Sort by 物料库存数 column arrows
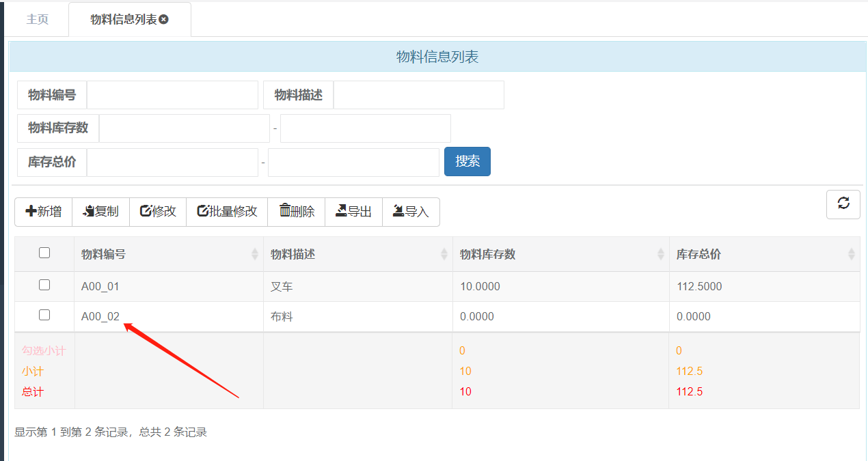Screen dimensions: 868x461 pos(661,254)
